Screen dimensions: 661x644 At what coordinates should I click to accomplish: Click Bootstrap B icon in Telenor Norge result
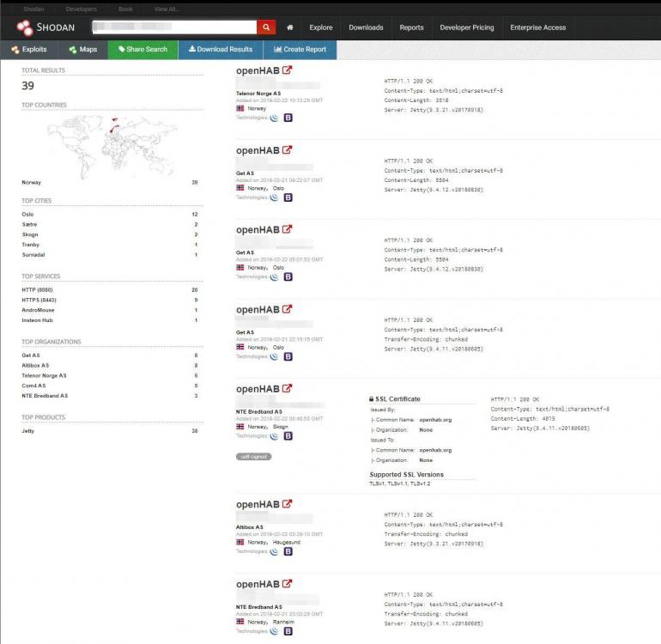click(288, 118)
